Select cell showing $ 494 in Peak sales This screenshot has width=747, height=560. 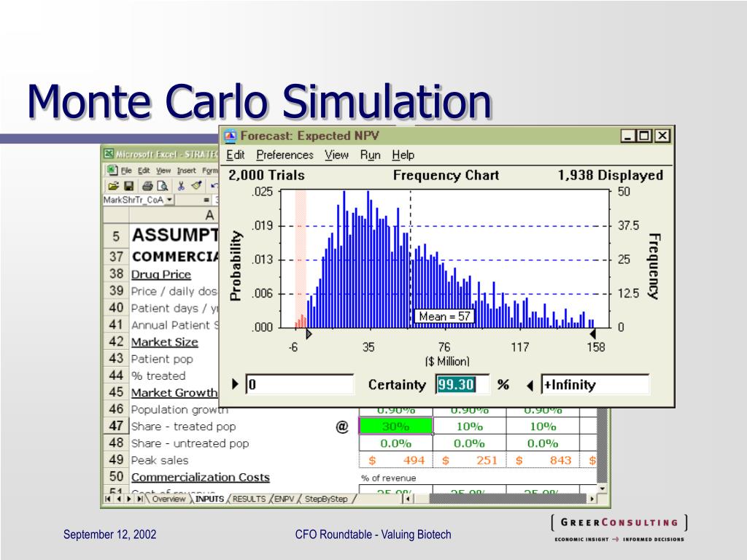click(x=396, y=461)
